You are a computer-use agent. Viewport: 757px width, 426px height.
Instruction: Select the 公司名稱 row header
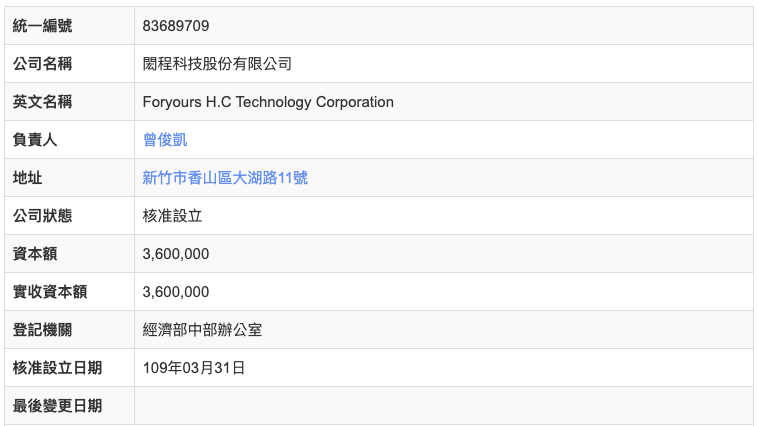(42, 64)
